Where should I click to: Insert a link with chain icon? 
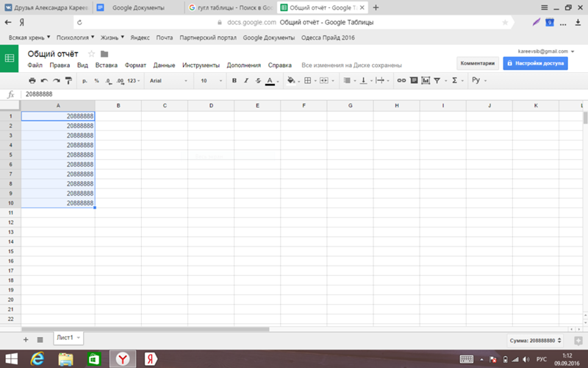click(x=401, y=80)
